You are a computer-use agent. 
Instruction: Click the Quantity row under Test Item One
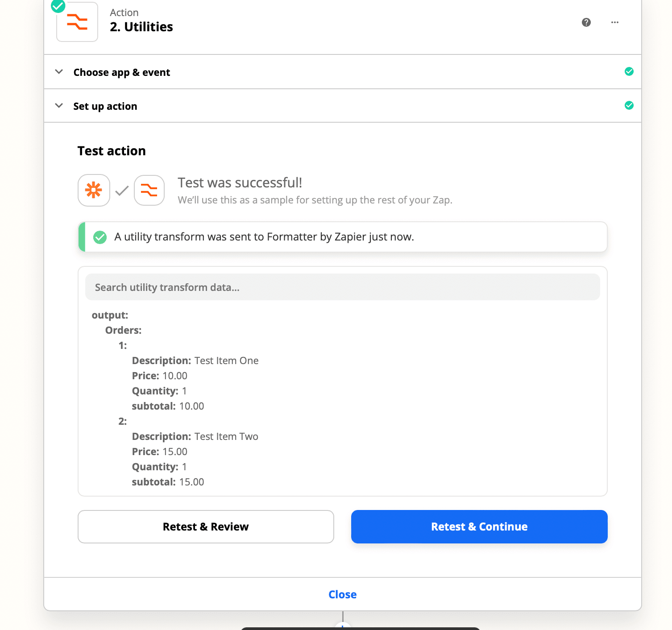point(159,391)
